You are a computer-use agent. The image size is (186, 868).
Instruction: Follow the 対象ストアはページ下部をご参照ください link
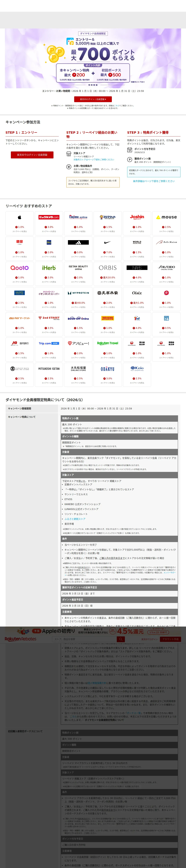click(94, 160)
